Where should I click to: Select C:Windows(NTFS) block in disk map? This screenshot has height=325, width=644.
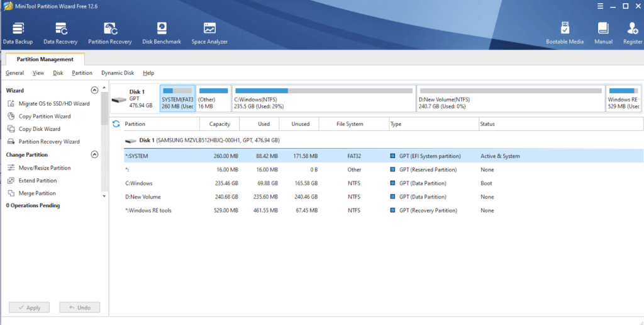(324, 99)
